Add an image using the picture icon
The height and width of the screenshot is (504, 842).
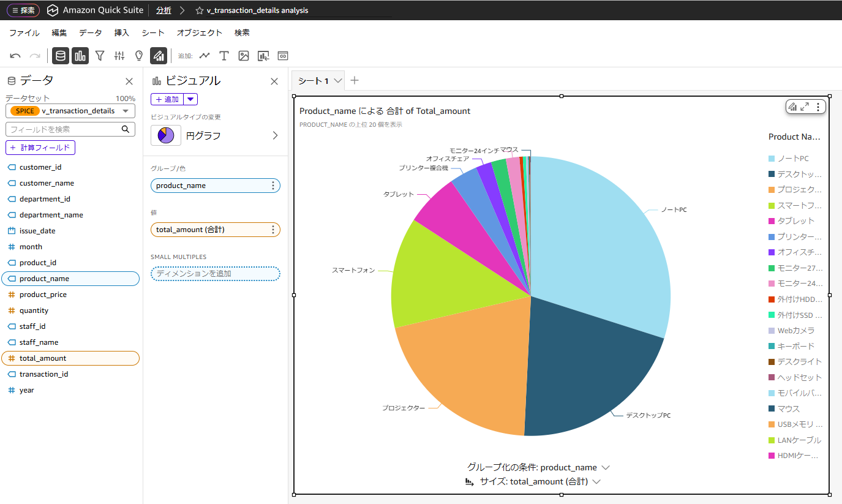coord(244,56)
